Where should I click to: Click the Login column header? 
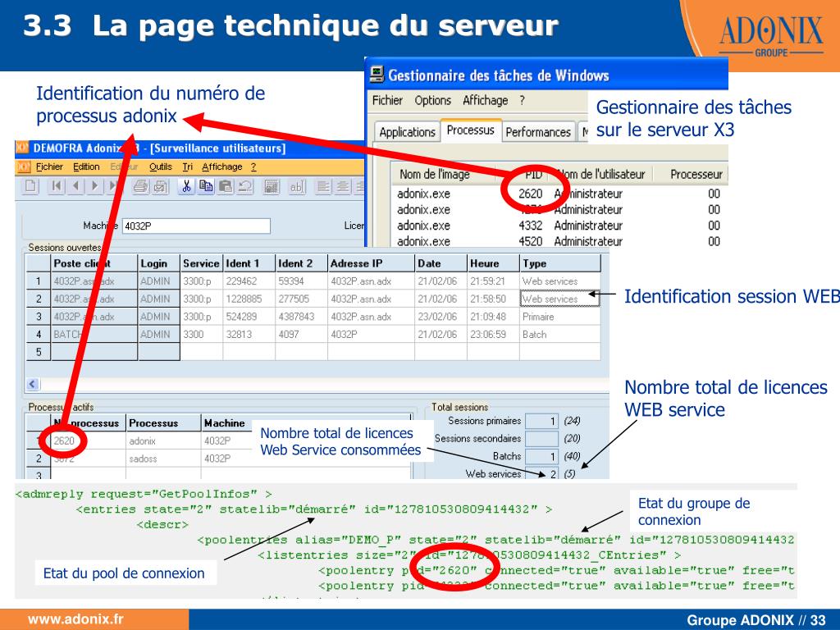point(159,263)
